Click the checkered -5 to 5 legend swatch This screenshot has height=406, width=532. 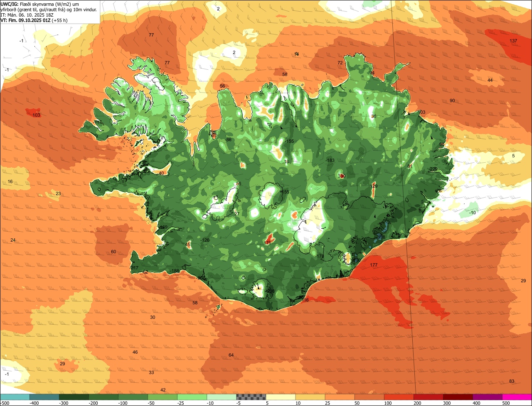(x=251, y=397)
